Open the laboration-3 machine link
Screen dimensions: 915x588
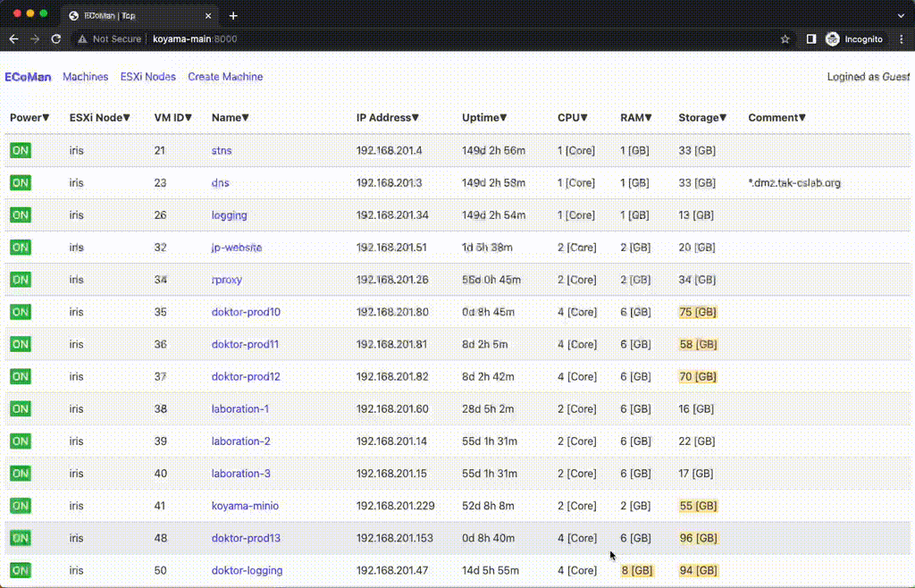[241, 474]
